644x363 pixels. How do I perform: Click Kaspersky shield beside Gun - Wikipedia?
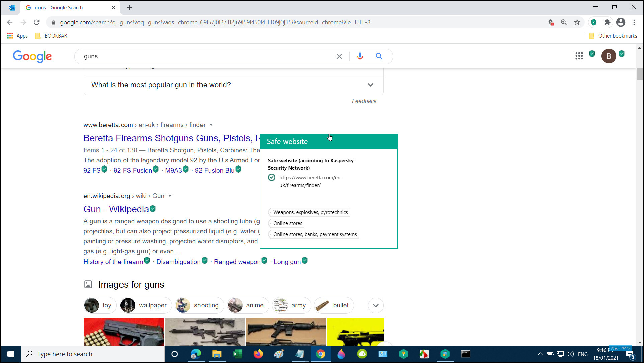[153, 209]
